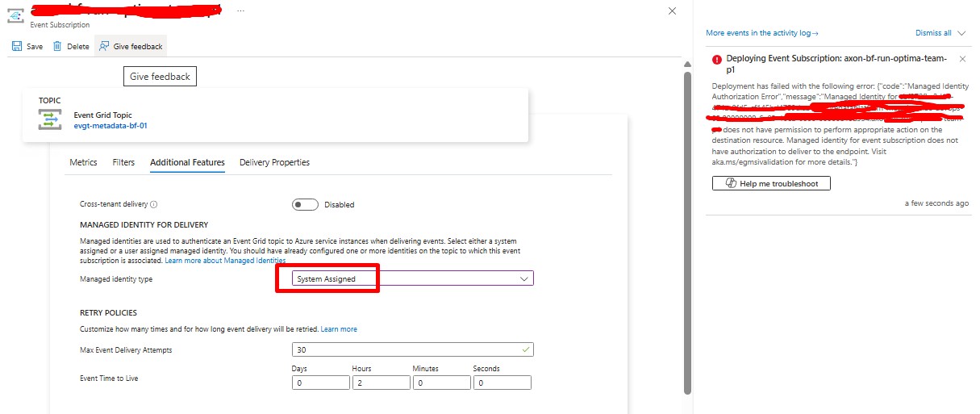The image size is (980, 414).
Task: Click Give feedback in toolbar
Action: pyautogui.click(x=131, y=46)
